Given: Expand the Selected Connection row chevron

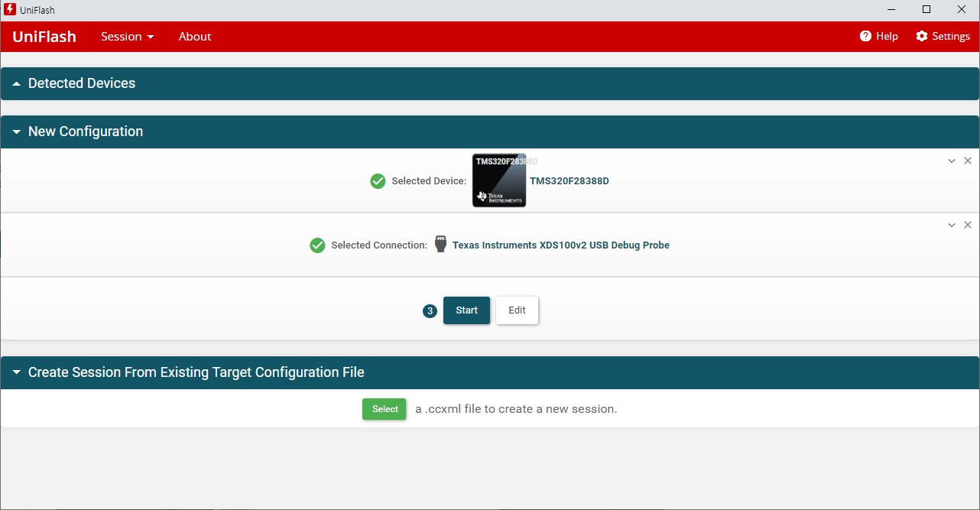Looking at the screenshot, I should tap(952, 225).
